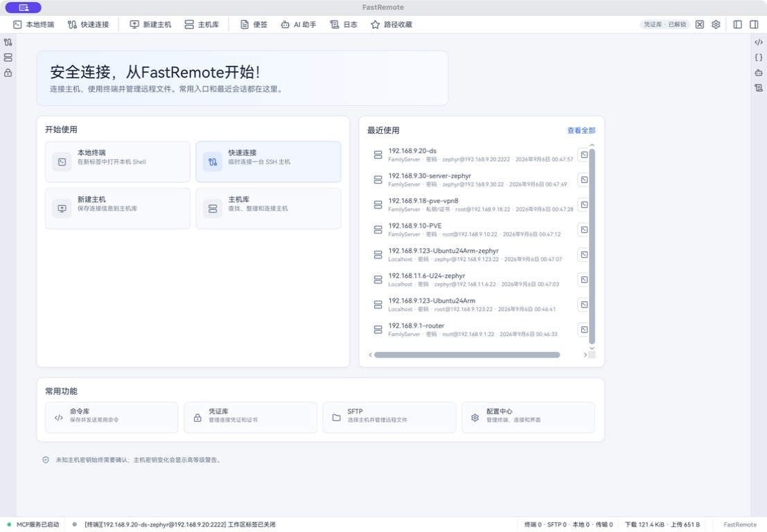Image resolution: width=767 pixels, height=532 pixels.
Task: Open the 本地终端 card under 开始使用
Action: click(x=117, y=162)
